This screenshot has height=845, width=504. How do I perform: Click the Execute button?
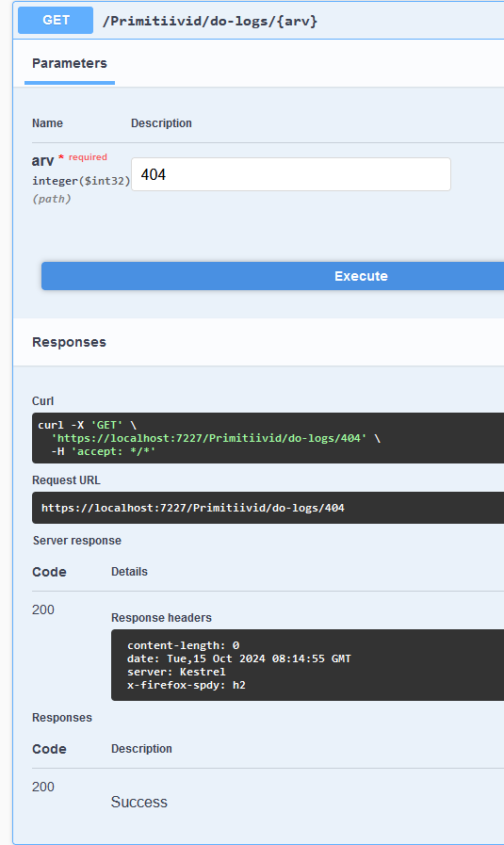273,276
